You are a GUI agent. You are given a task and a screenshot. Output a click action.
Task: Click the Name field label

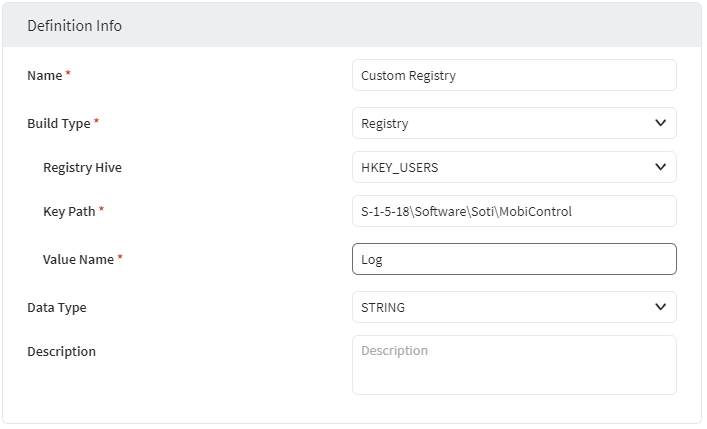click(44, 75)
